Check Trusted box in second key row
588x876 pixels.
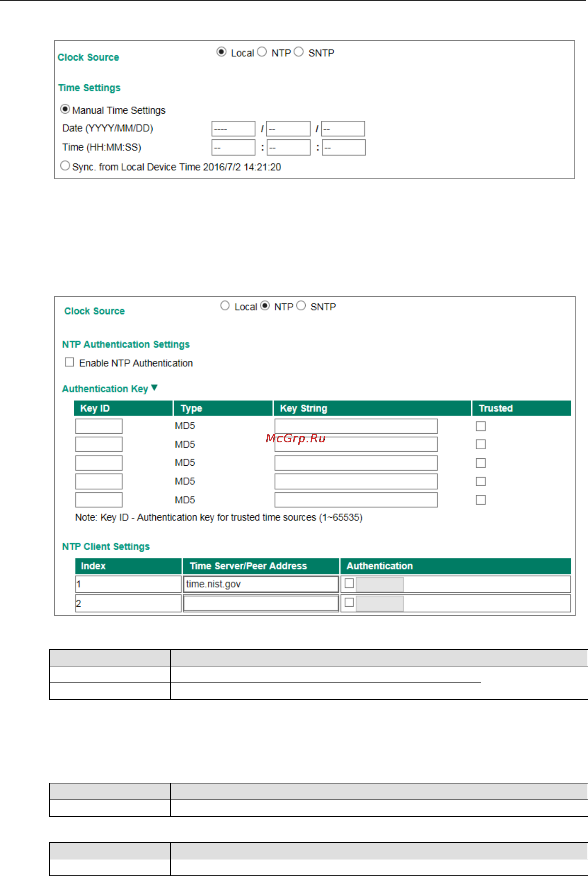click(x=481, y=445)
